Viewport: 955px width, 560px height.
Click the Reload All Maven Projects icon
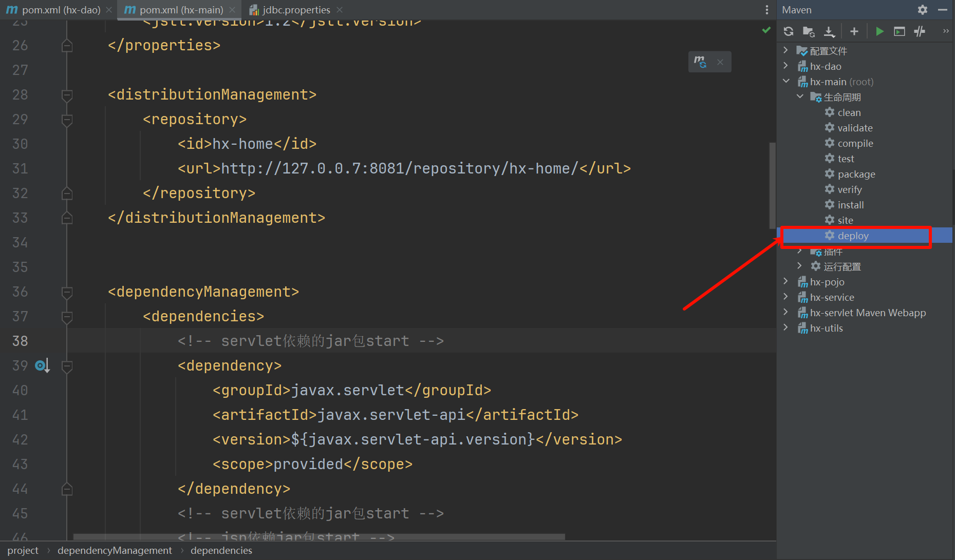pyautogui.click(x=789, y=31)
